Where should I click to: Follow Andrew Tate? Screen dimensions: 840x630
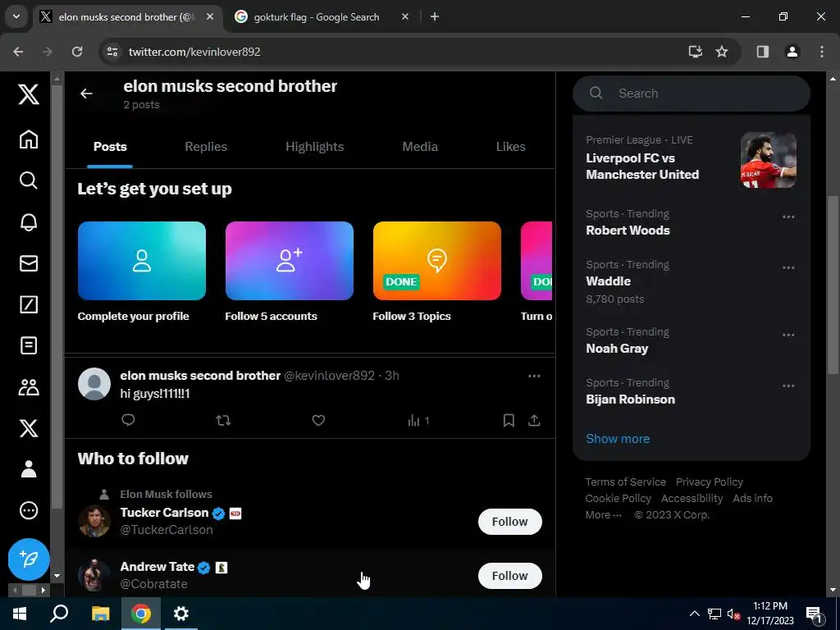[x=510, y=576]
